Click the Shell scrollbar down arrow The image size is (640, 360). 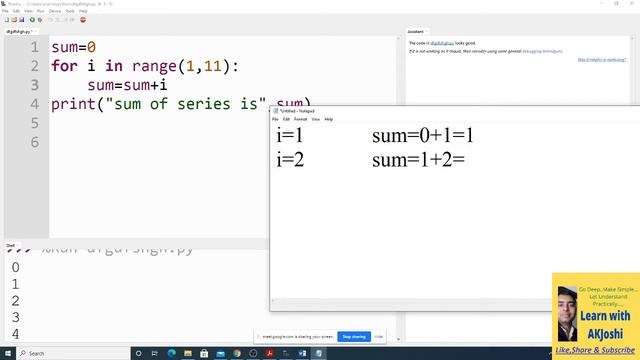click(x=398, y=339)
